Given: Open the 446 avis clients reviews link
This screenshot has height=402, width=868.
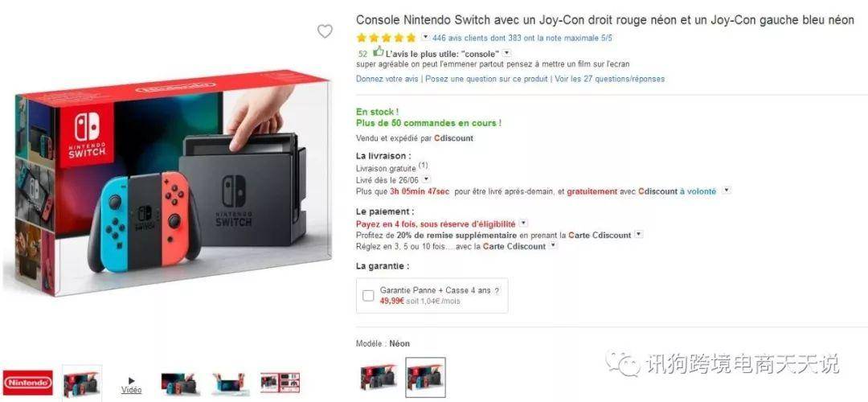Looking at the screenshot, I should [x=522, y=39].
